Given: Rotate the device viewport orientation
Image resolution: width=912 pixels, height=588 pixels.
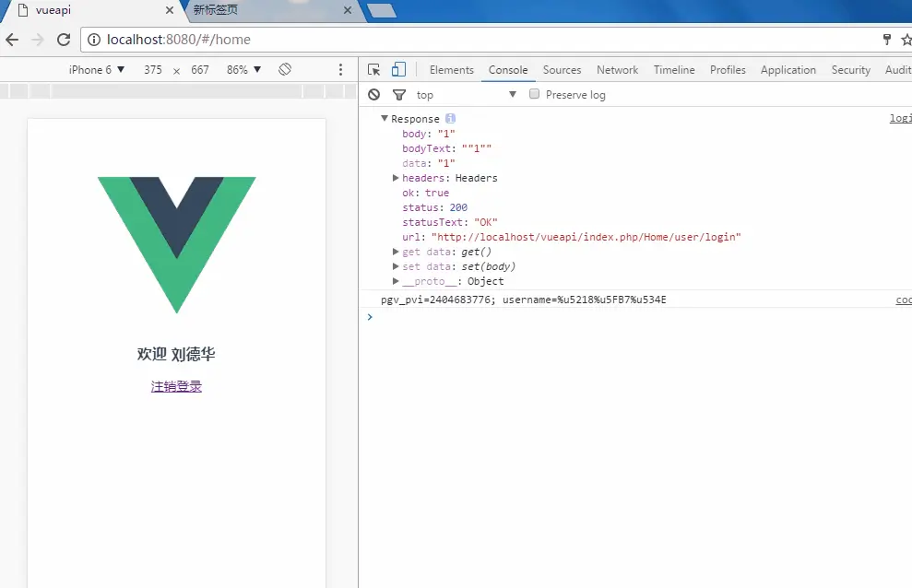Looking at the screenshot, I should click(284, 69).
